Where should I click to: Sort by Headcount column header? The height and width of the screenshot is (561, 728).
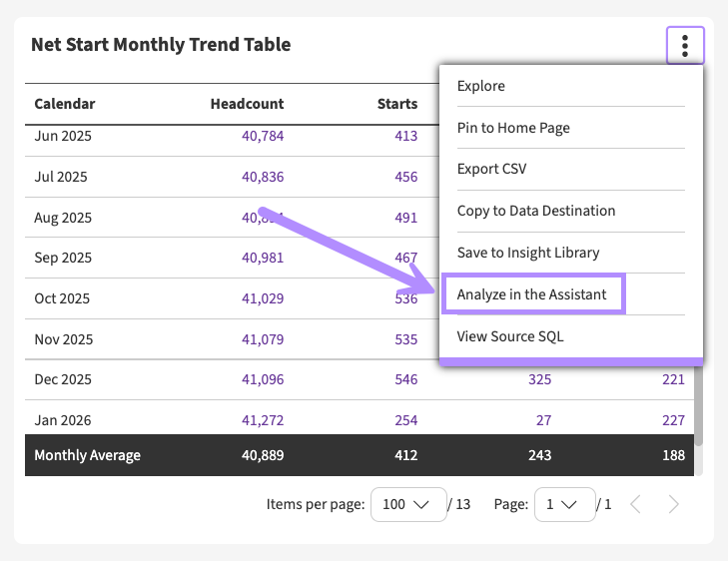[x=247, y=104]
